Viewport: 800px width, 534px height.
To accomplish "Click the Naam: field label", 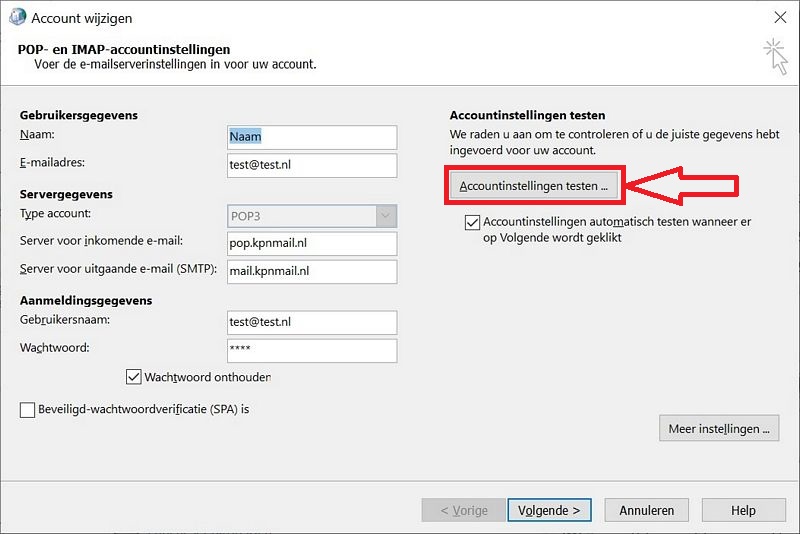I will pos(37,135).
